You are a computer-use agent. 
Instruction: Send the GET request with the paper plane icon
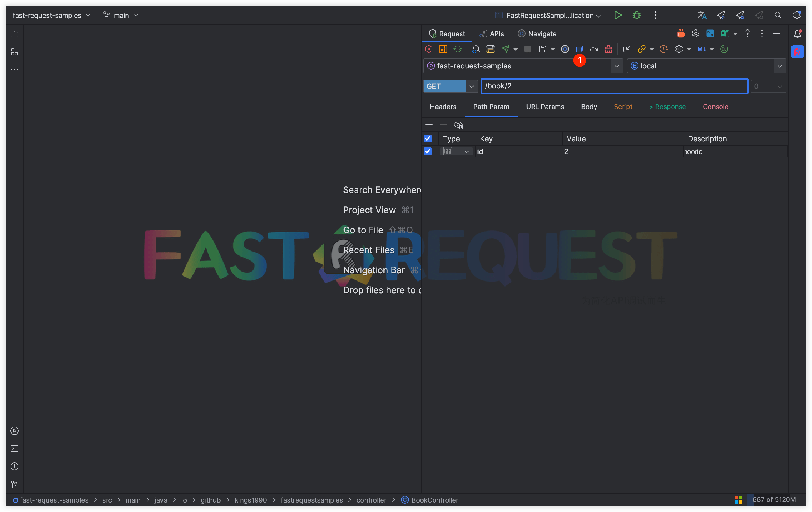pyautogui.click(x=506, y=49)
